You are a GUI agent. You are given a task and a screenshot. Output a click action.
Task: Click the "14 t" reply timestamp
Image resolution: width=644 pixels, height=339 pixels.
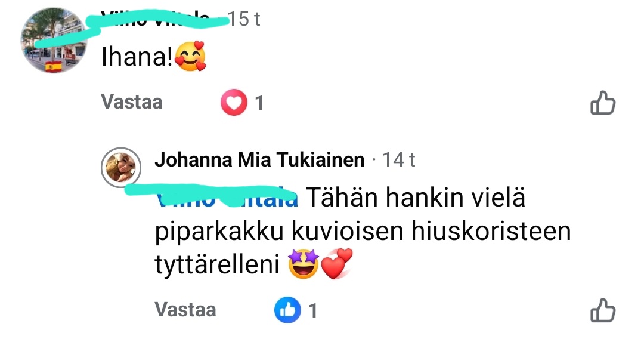(399, 160)
